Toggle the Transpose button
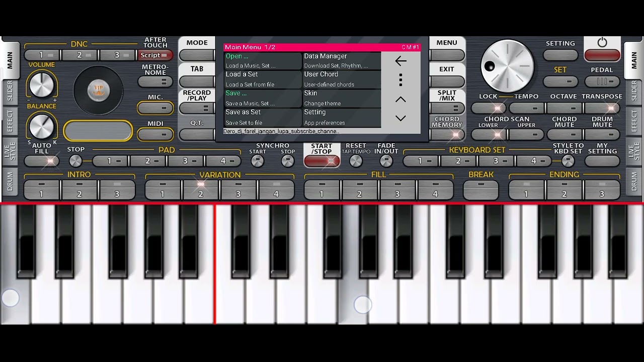 [x=602, y=108]
